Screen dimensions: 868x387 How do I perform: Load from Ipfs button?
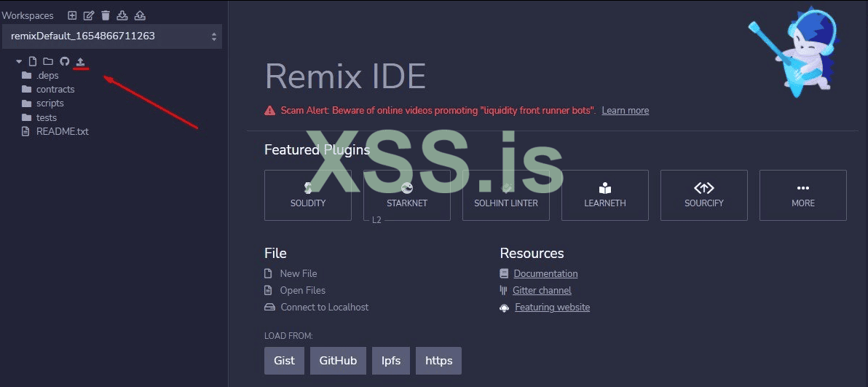tap(391, 360)
